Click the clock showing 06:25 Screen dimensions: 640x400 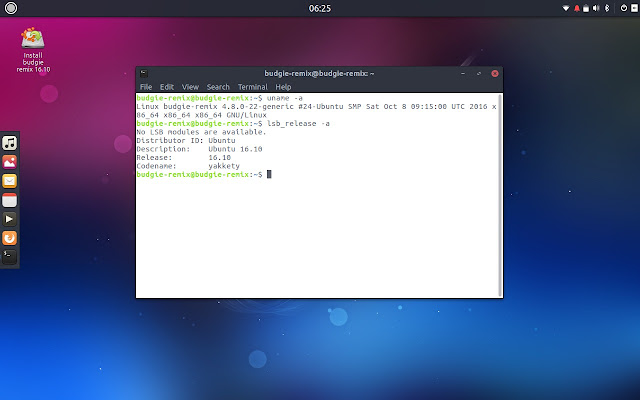coord(320,8)
